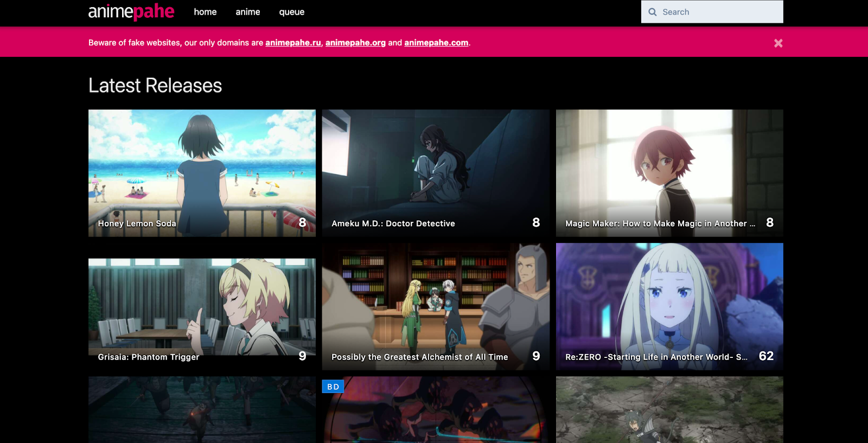Screen dimensions: 868x443
Task: Open Ameku M.D.: Doctor Detective title
Action: tap(393, 223)
